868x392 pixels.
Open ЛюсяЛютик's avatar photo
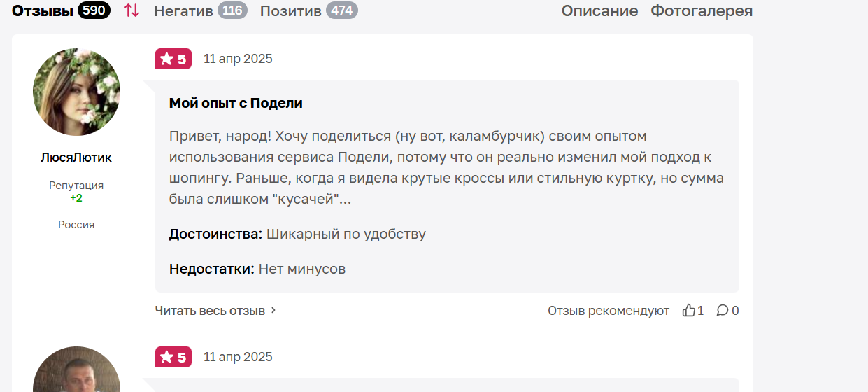coord(76,92)
